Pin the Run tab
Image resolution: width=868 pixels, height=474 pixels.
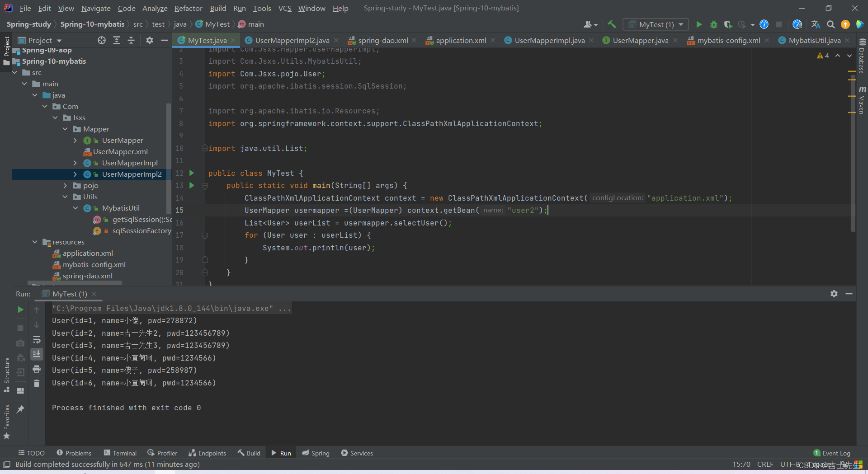click(20, 409)
